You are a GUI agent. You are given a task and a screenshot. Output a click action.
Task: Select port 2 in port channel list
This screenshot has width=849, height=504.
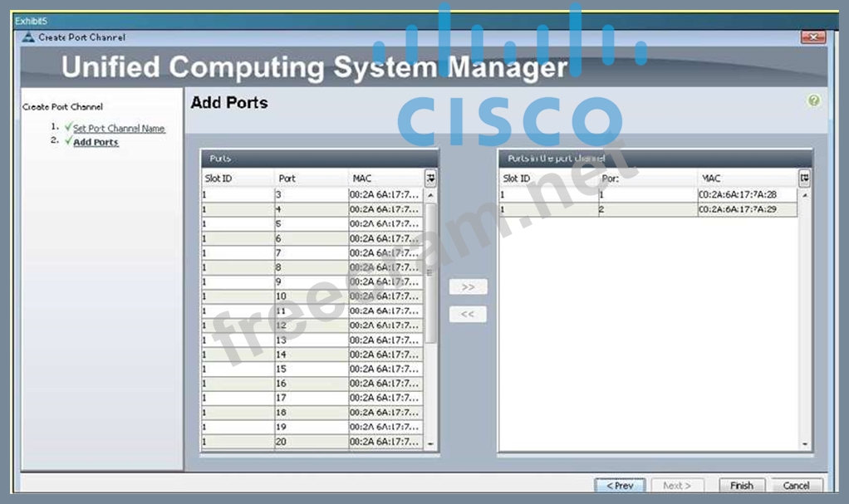tap(648, 210)
